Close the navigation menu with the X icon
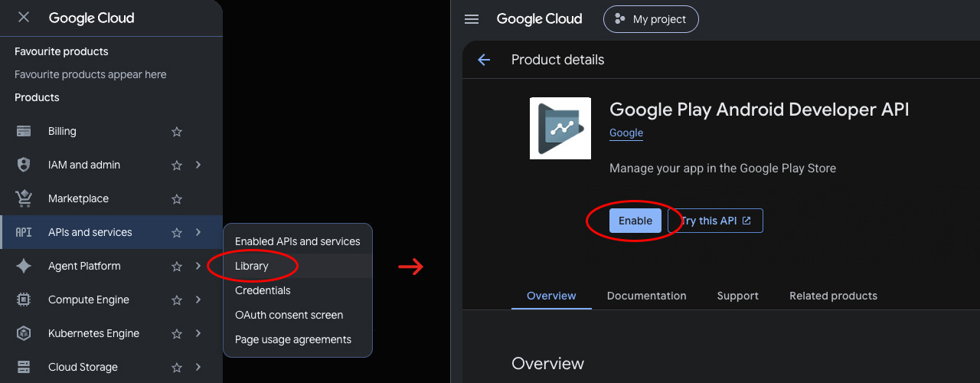980x383 pixels. point(24,17)
